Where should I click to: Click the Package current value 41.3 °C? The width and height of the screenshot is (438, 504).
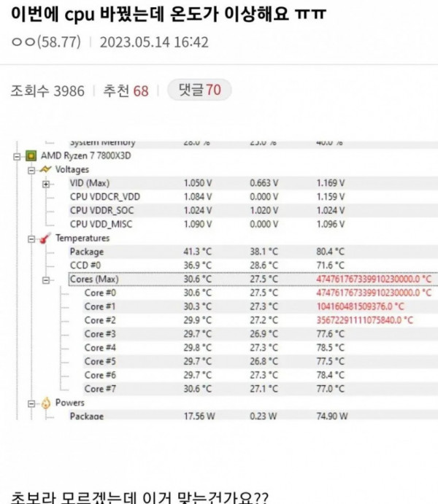[x=198, y=252]
